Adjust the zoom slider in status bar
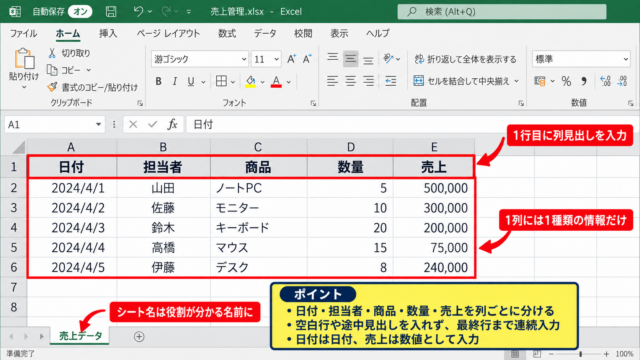The width and height of the screenshot is (640, 360). tap(580, 354)
